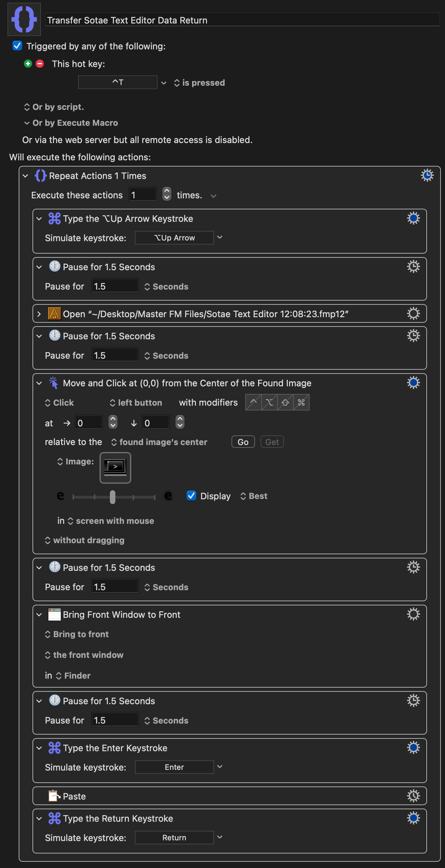Click command icon of Option Up Arrow action
The image size is (445, 868).
54,218
